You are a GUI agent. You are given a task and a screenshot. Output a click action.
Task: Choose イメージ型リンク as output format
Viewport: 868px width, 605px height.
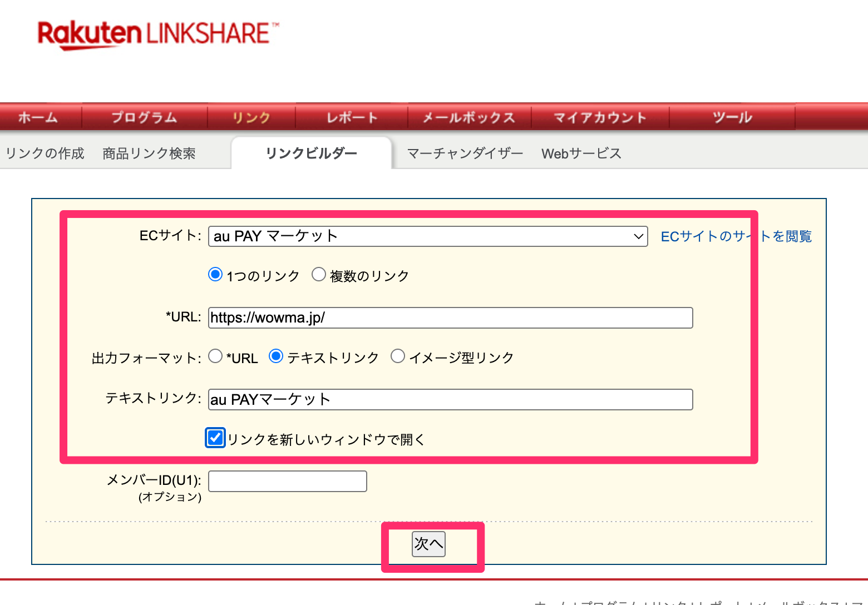[398, 356]
